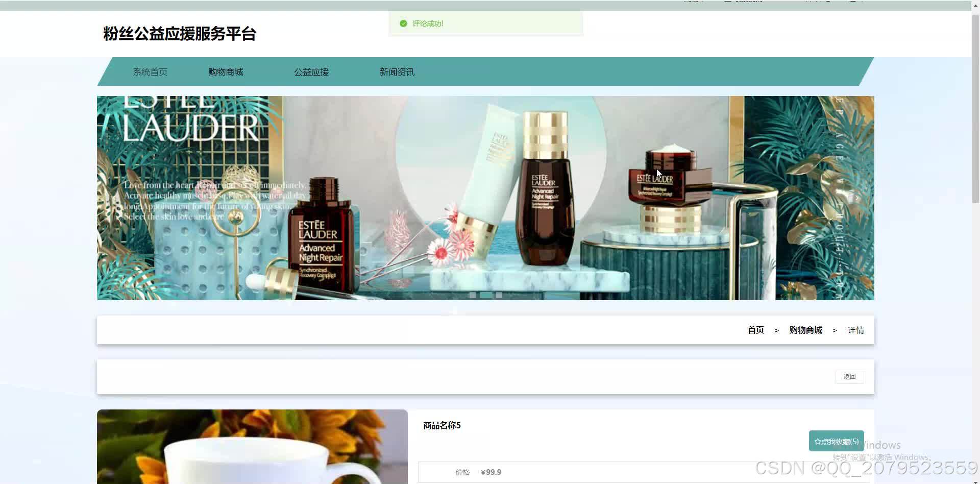980x484 pixels.
Task: Select the active middle carousel indicator
Action: 486,295
